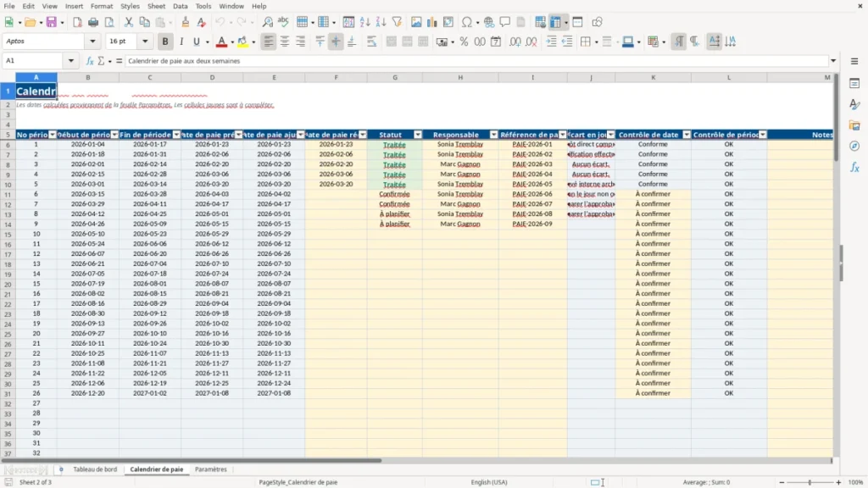Open the sidebar Navigator compass icon
The image size is (868, 488).
point(854,146)
